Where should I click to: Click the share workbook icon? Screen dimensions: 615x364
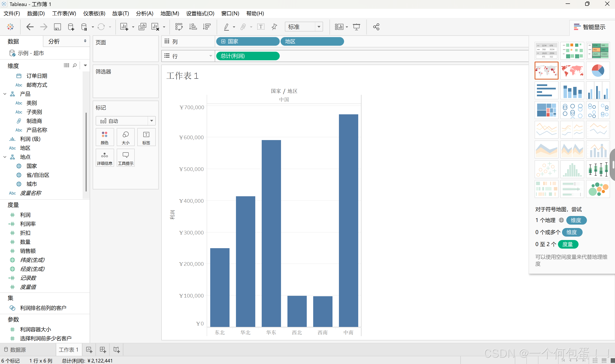[376, 27]
